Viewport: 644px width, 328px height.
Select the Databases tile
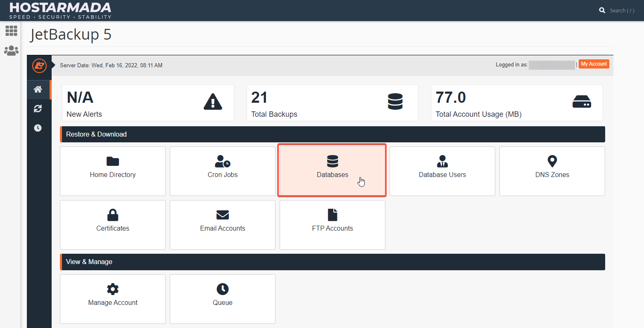[x=332, y=169]
